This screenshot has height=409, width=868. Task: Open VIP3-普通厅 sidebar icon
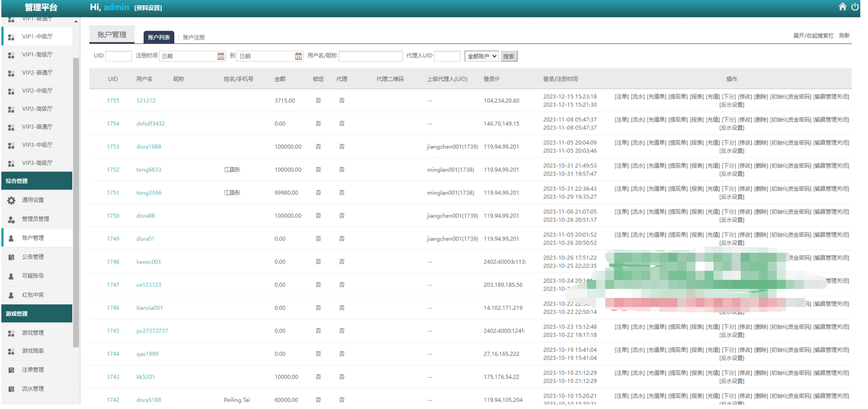11,127
